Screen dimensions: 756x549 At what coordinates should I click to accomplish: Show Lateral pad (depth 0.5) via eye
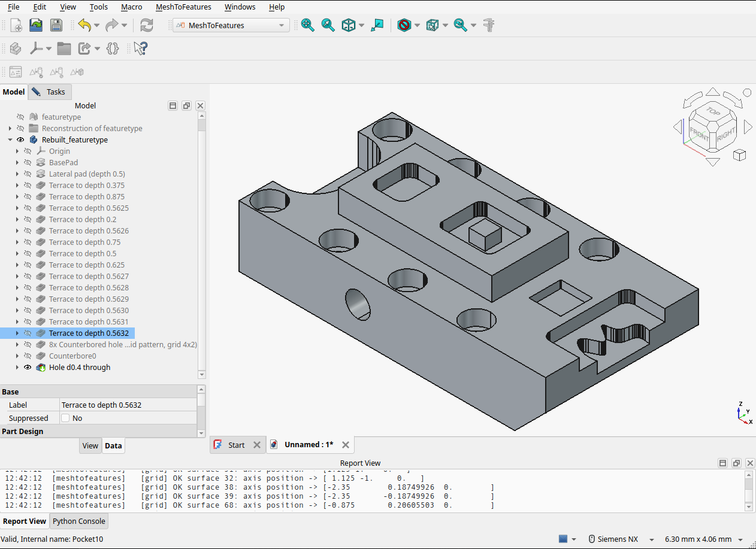click(x=28, y=174)
